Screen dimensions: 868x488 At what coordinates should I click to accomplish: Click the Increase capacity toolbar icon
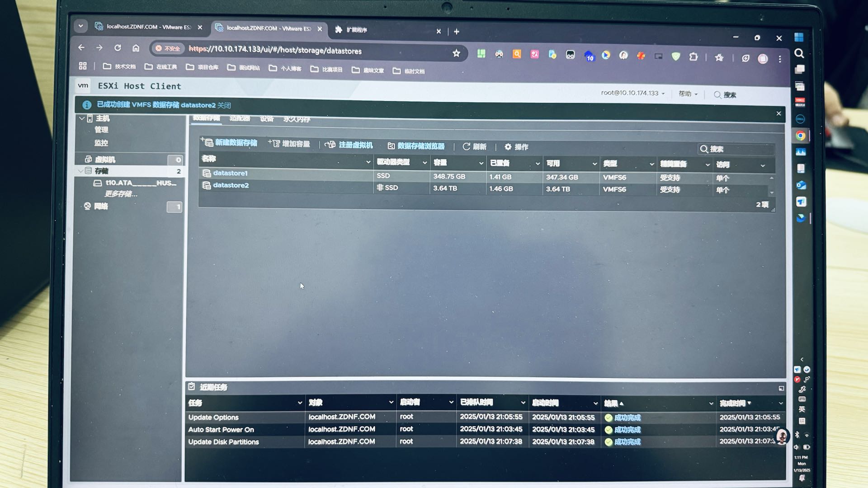274,143
